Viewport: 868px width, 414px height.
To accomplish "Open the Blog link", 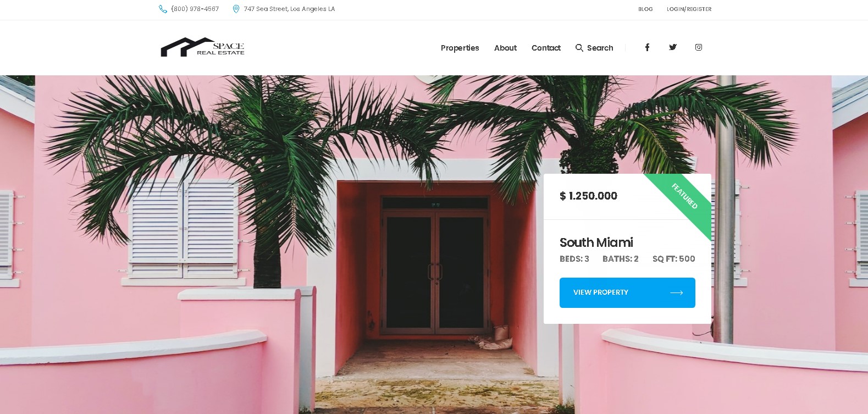I will 645,9.
